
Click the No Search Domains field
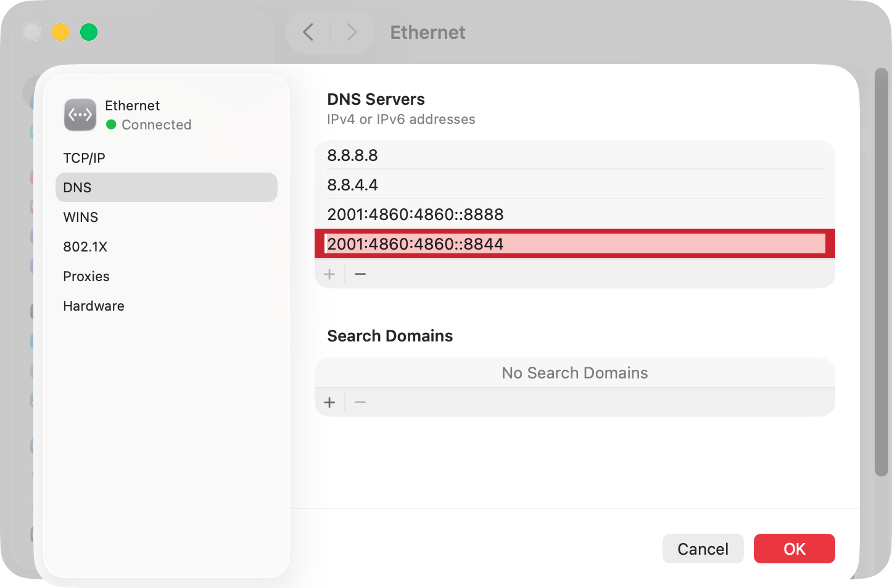pyautogui.click(x=575, y=372)
